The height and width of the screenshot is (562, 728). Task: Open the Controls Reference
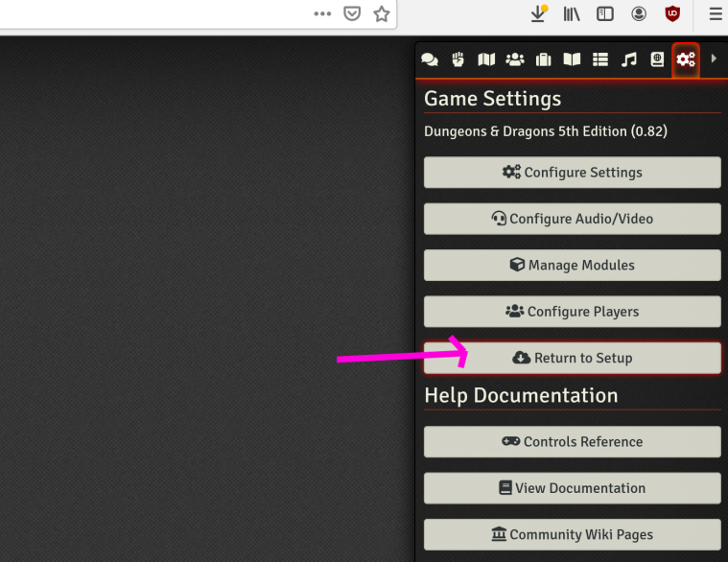572,442
